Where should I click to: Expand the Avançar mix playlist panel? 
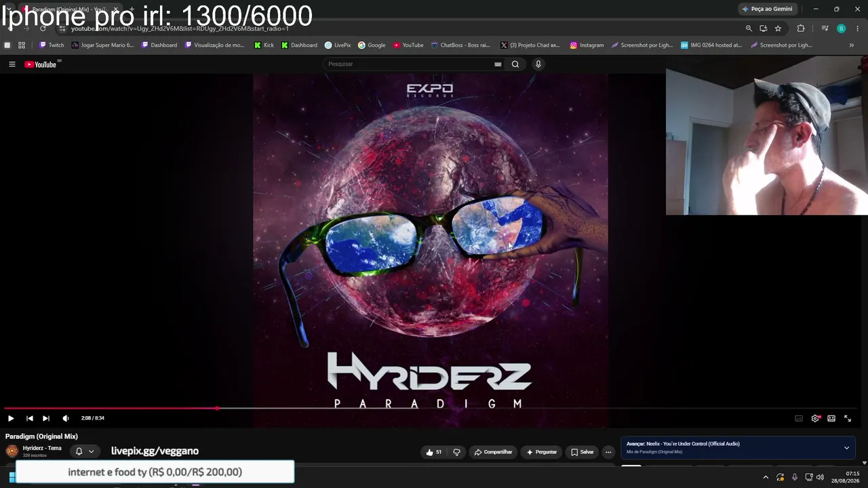click(x=846, y=447)
